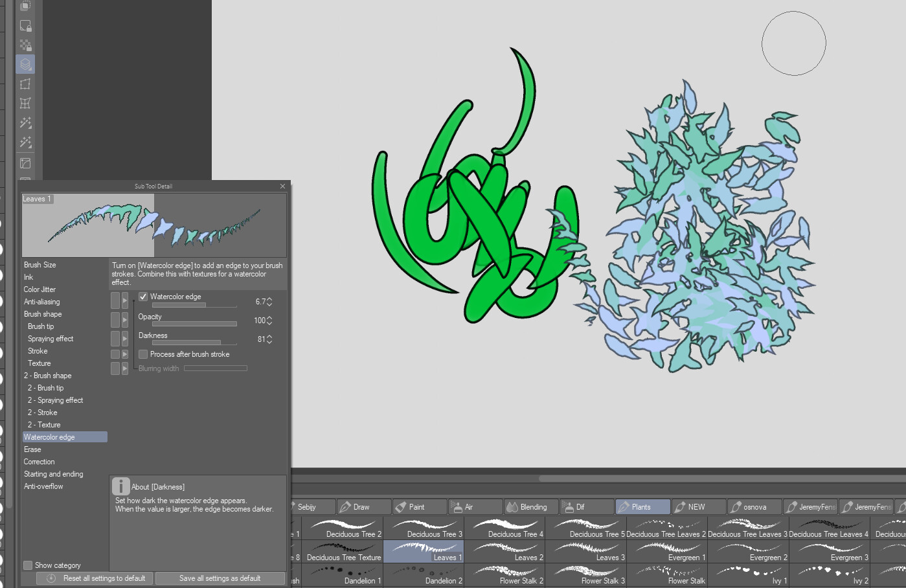Select the Leaves 2 brush
906x588 pixels.
pyautogui.click(x=504, y=551)
